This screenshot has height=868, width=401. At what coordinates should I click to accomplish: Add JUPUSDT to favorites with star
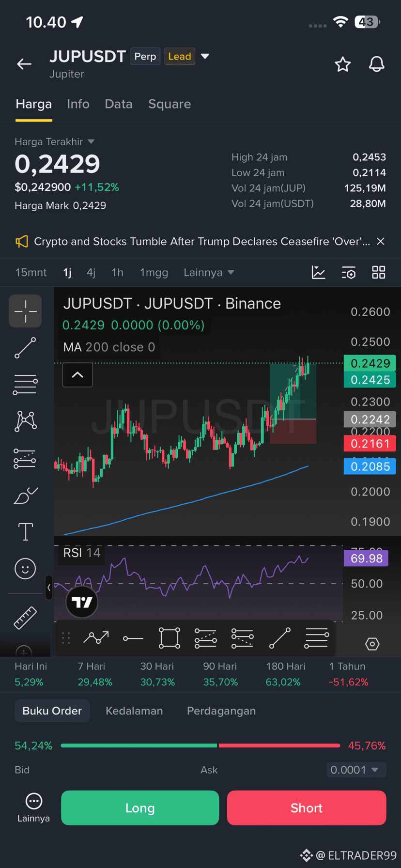(343, 64)
